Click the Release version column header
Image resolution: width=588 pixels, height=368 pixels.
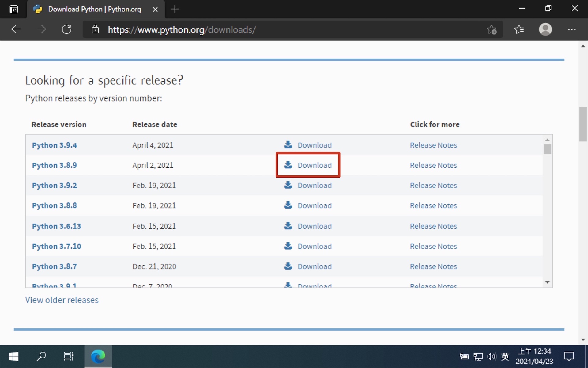pyautogui.click(x=59, y=125)
